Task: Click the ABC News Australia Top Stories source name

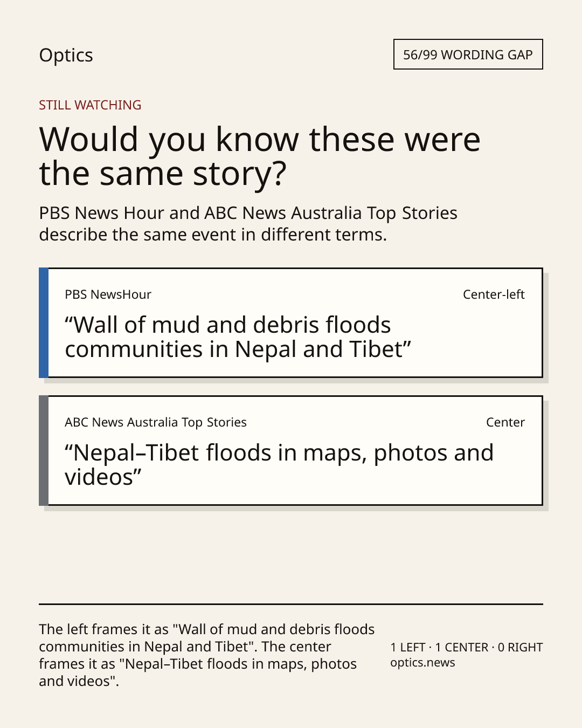Action: click(x=156, y=422)
